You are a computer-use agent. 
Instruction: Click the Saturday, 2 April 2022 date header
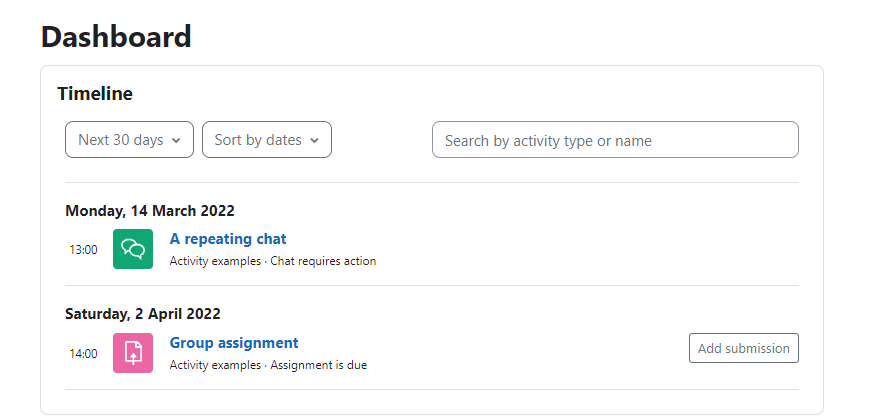143,314
